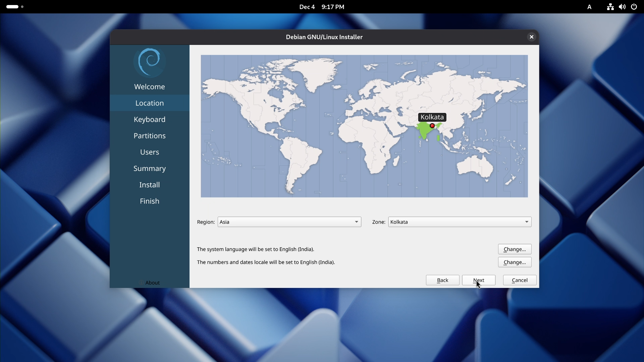Click the About link at the sidebar bottom

tap(153, 283)
